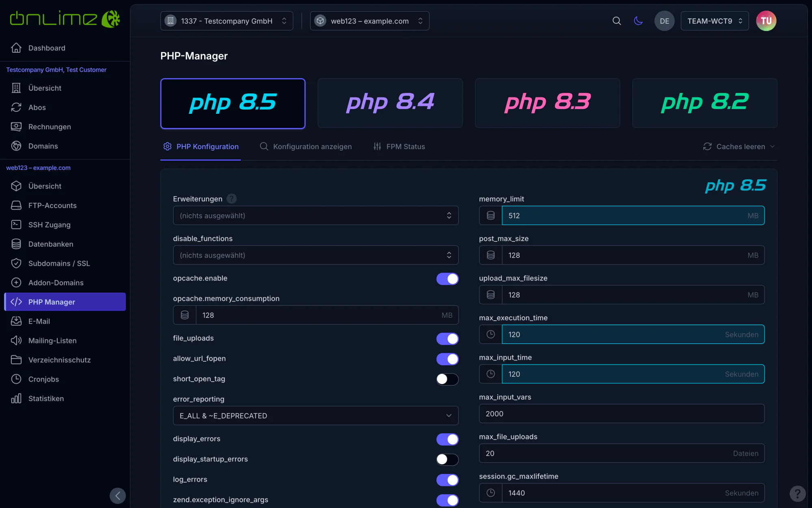Open Datenbanken
Screen dimensions: 812x508
click(65, 244)
